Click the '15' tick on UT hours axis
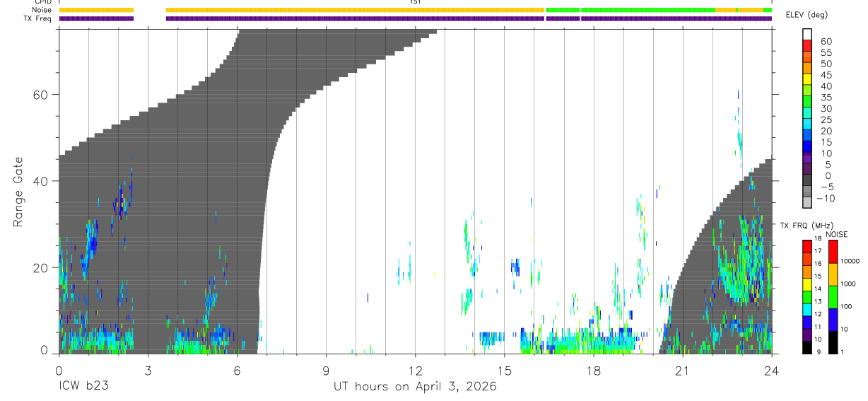 pyautogui.click(x=504, y=370)
